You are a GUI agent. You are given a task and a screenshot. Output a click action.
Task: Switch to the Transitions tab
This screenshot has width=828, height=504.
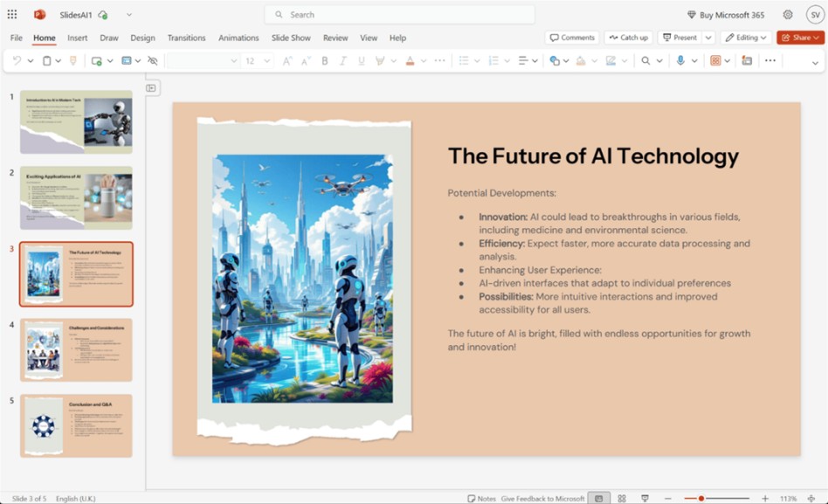pyautogui.click(x=186, y=38)
